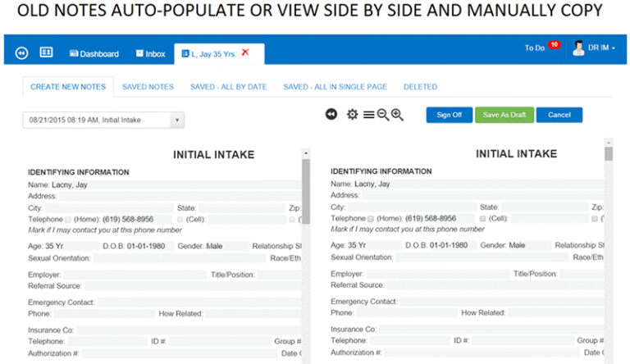This screenshot has width=630, height=364.
Task: View the Deleted notes tab
Action: 420,87
